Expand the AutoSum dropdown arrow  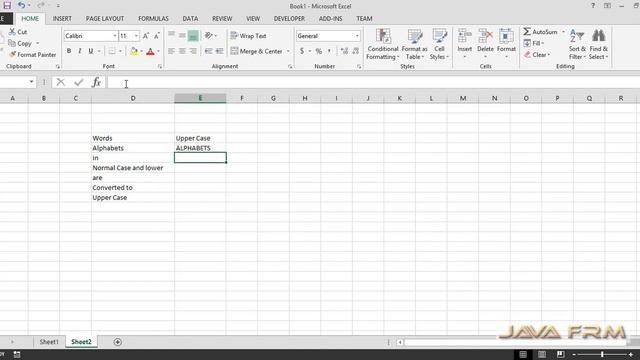coord(563,32)
